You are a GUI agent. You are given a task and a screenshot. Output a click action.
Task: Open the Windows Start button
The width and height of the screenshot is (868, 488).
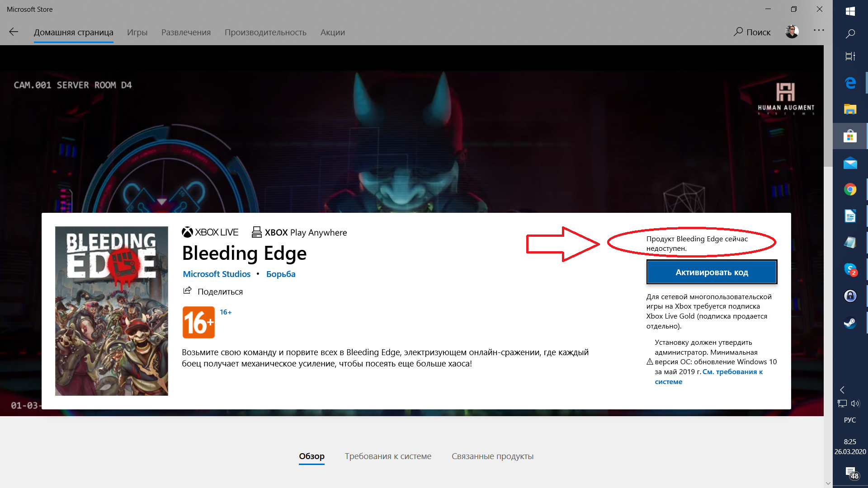tap(850, 11)
